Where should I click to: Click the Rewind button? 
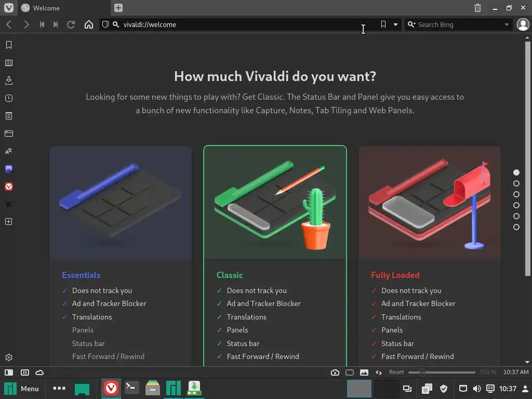click(x=42, y=24)
